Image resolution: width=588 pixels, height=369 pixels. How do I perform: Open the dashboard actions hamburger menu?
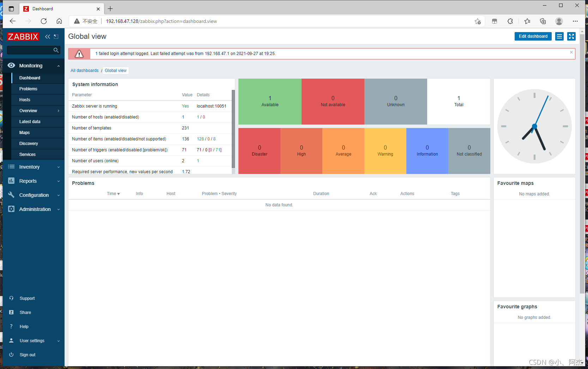(x=559, y=36)
